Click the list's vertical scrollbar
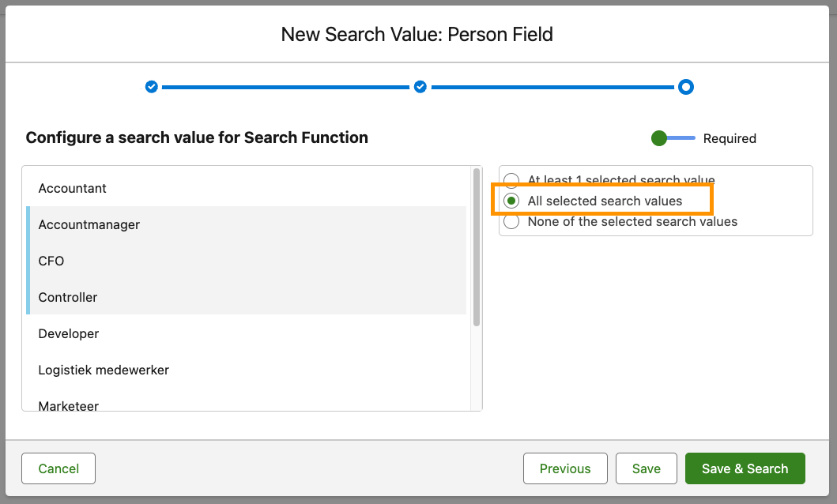The height and width of the screenshot is (504, 837). [477, 246]
